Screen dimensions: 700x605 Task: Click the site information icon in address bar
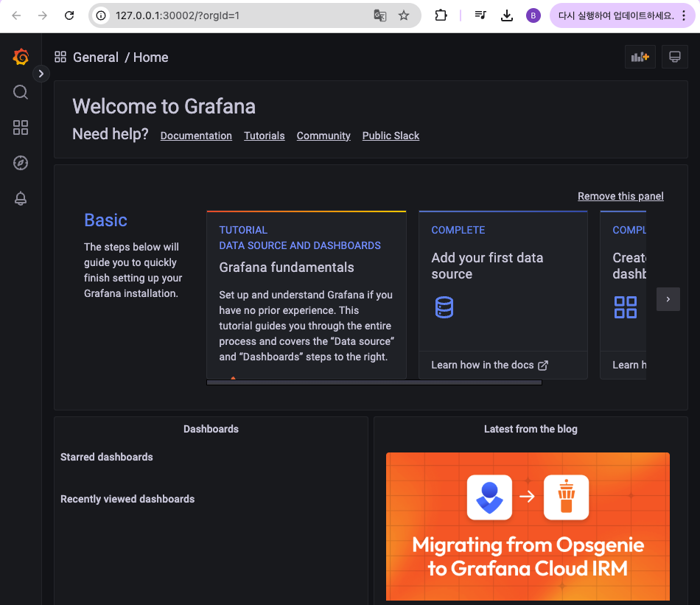coord(102,15)
